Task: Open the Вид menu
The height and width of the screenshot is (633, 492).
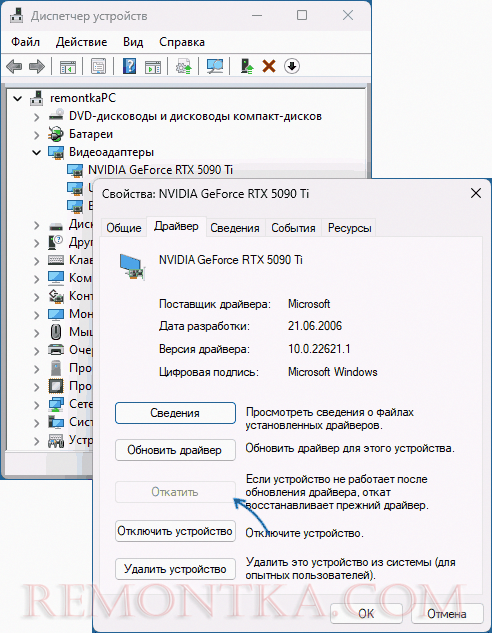Action: point(133,42)
